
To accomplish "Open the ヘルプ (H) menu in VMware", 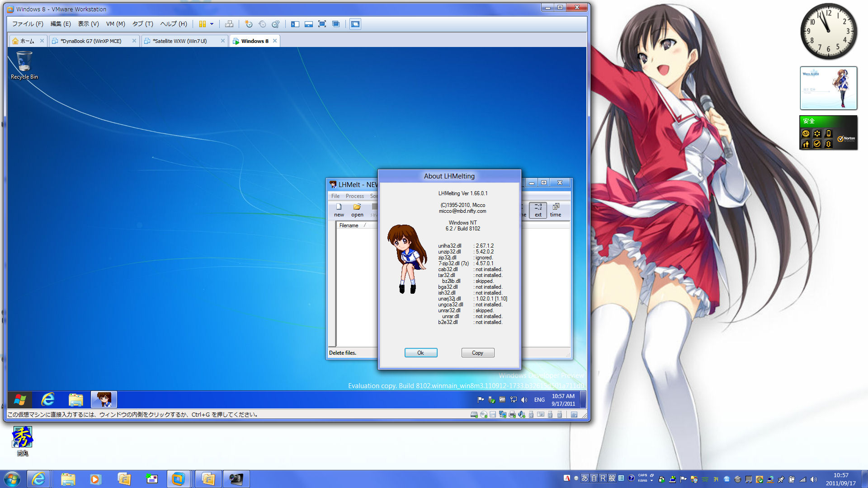I will coord(174,24).
